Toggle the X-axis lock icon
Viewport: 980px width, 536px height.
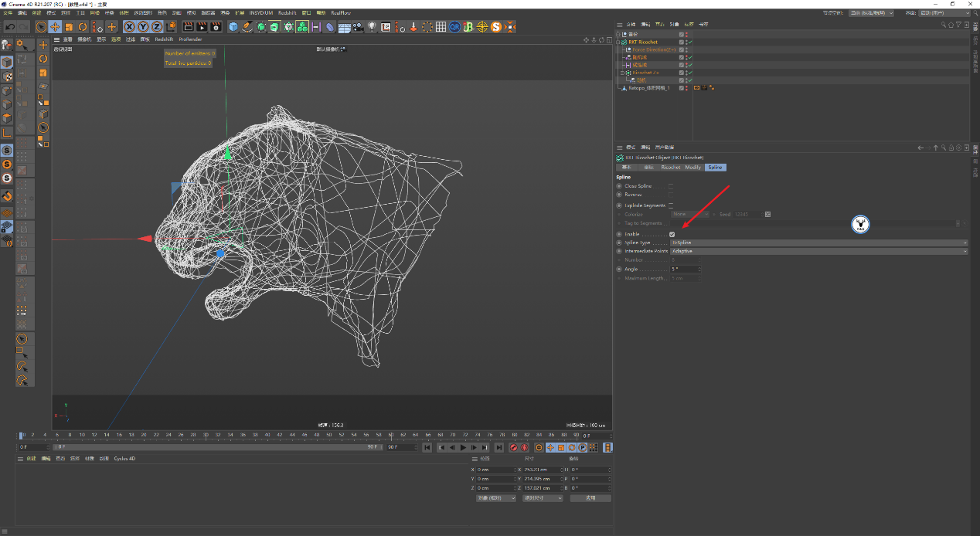click(130, 27)
